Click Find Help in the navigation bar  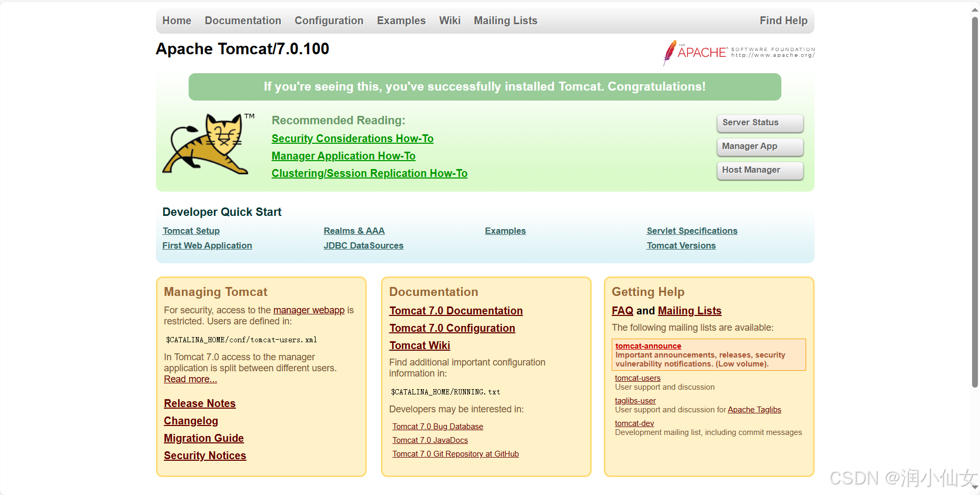click(x=783, y=21)
